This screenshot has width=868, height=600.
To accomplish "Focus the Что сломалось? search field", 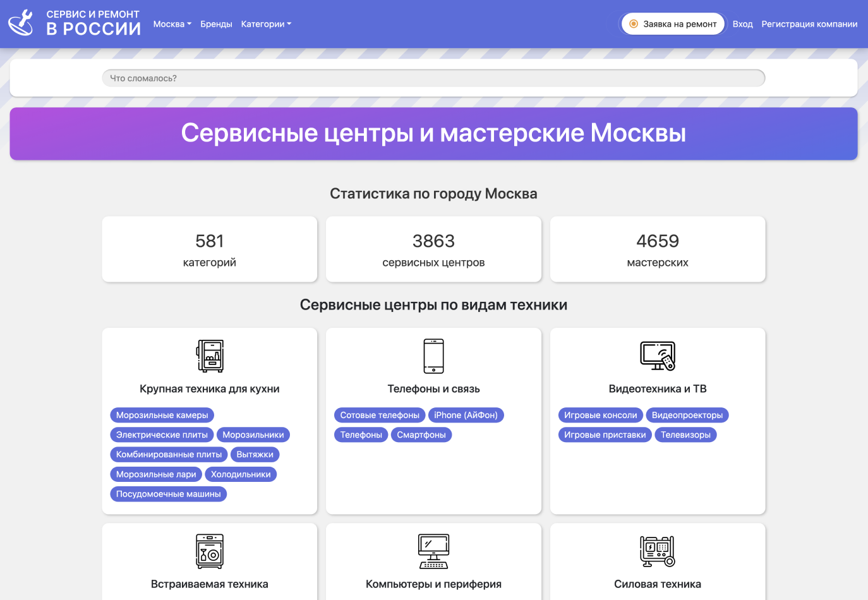I will (x=433, y=78).
